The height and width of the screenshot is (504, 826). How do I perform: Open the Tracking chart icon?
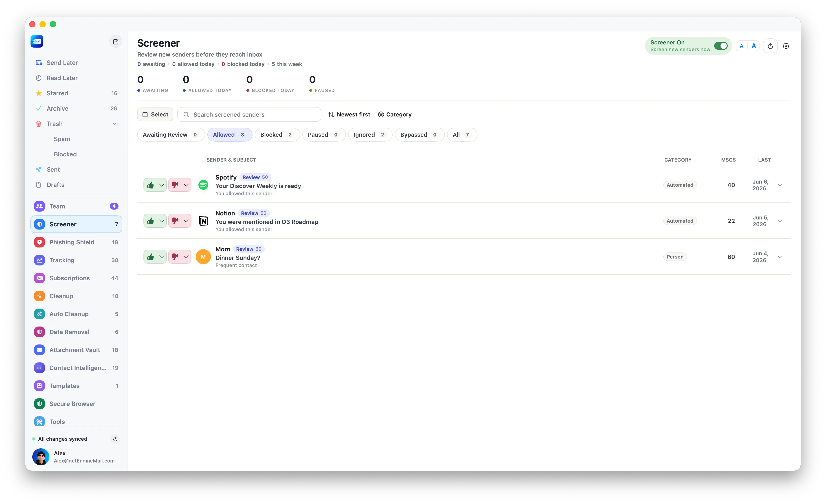[40, 260]
